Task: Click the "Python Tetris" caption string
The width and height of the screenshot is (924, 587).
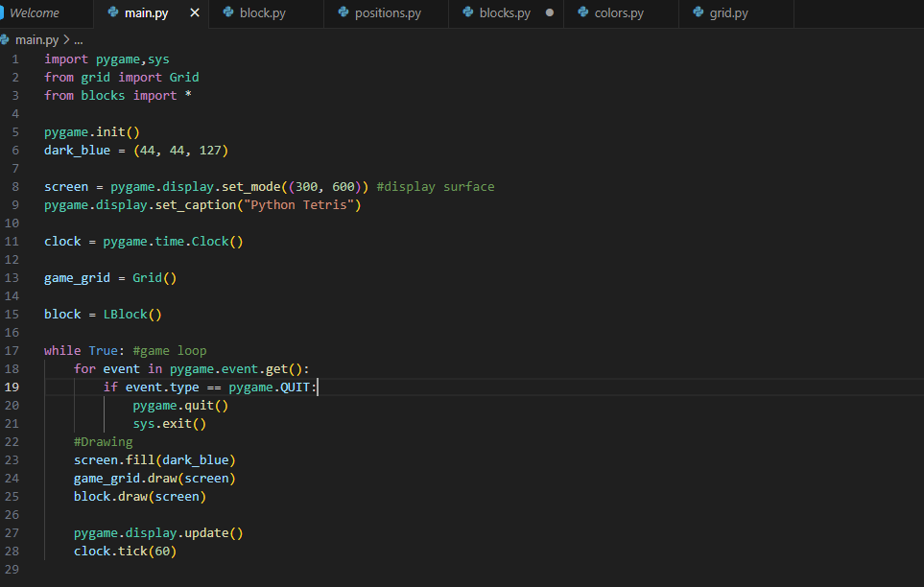Action: coord(302,204)
